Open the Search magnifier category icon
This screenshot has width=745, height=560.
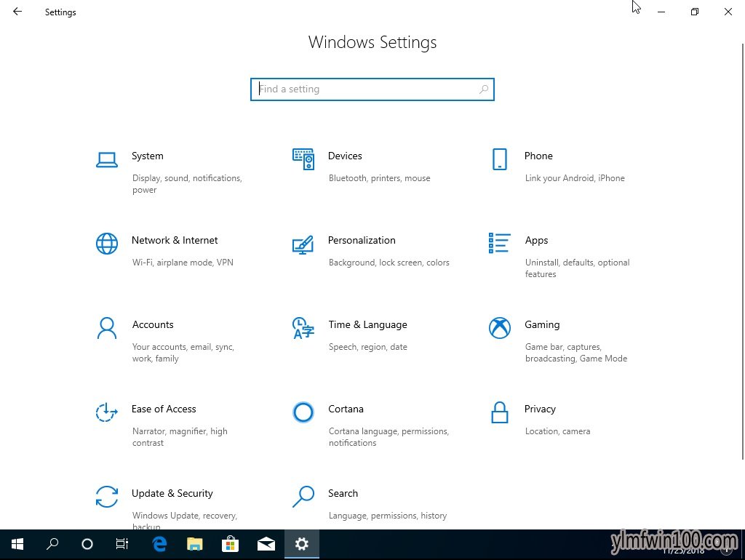tap(303, 497)
